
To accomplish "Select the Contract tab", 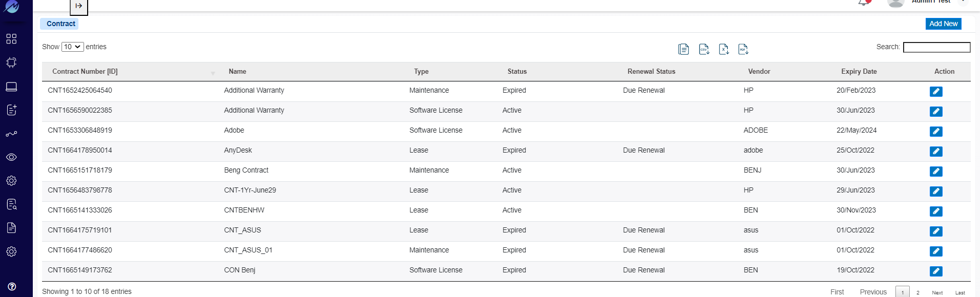I will coord(59,24).
